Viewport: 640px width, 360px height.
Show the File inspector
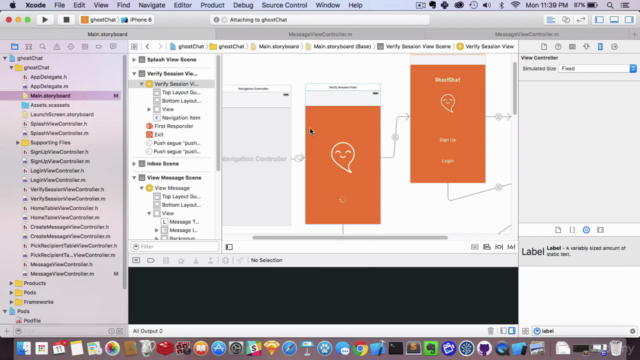(x=544, y=47)
